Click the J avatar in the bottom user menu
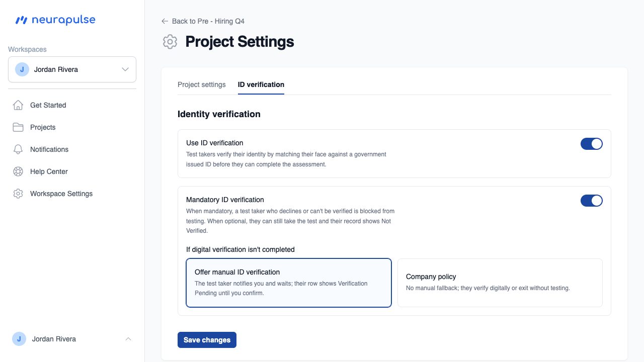Screen dimensions: 644x362 (19, 339)
